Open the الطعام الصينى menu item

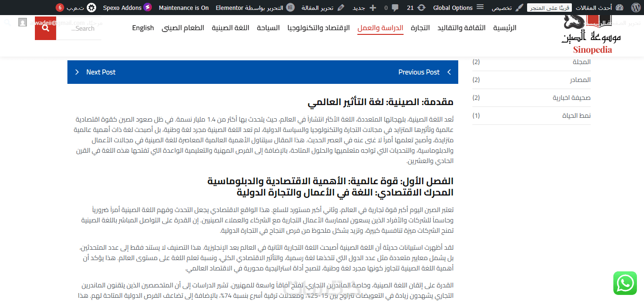(x=183, y=28)
